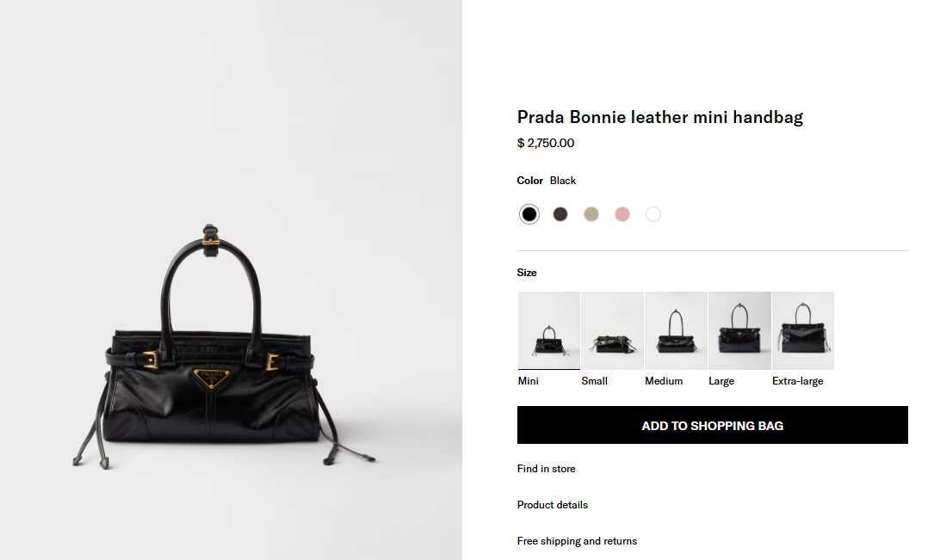Choose the Small size bag thumbnail
934x560 pixels.
(612, 330)
